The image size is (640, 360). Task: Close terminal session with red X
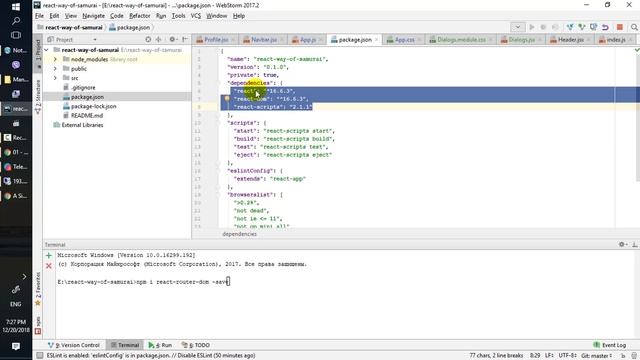coord(49,266)
